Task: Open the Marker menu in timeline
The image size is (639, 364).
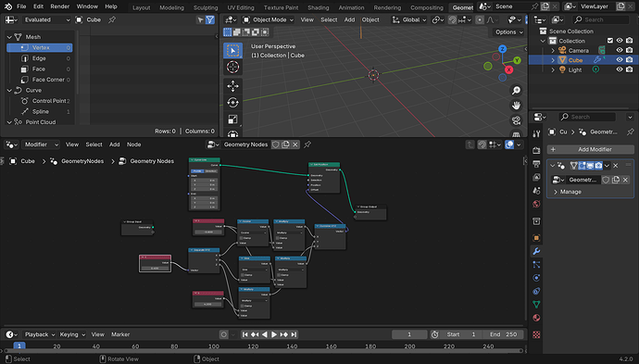Action: tap(120, 334)
